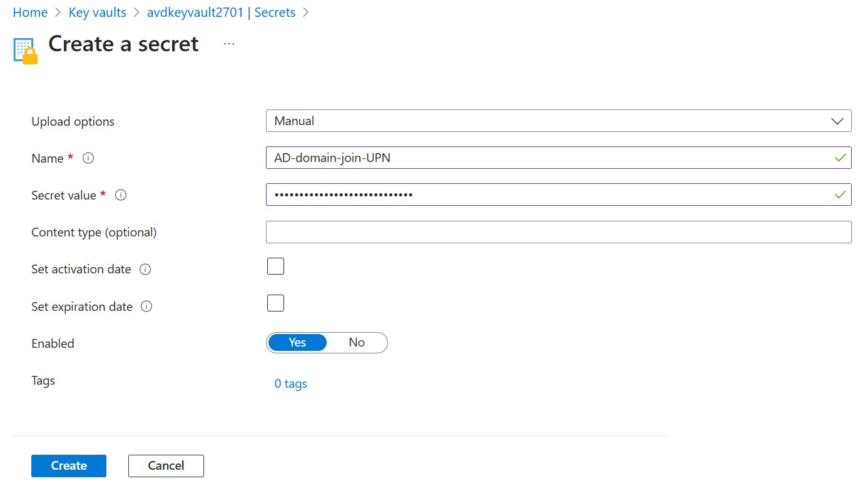Open avdkeyvault2701 | Secrets breadcrumb
868x486 pixels.
point(221,13)
